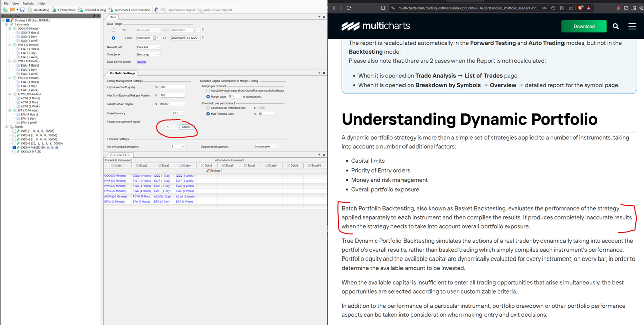
Task: Open the Time Zone dropdown
Action: (x=148, y=54)
